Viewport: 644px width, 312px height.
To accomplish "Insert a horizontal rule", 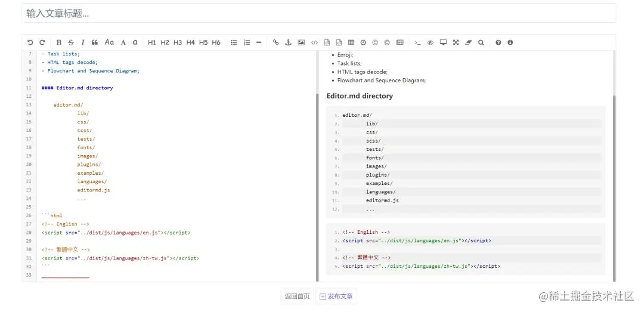I will point(259,42).
